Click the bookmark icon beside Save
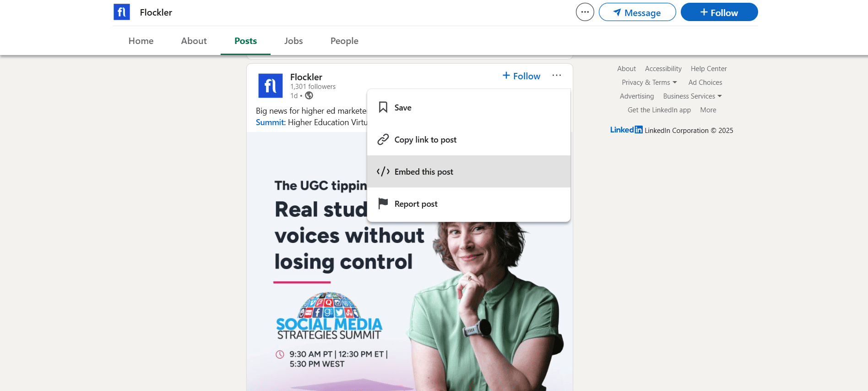 pos(383,107)
